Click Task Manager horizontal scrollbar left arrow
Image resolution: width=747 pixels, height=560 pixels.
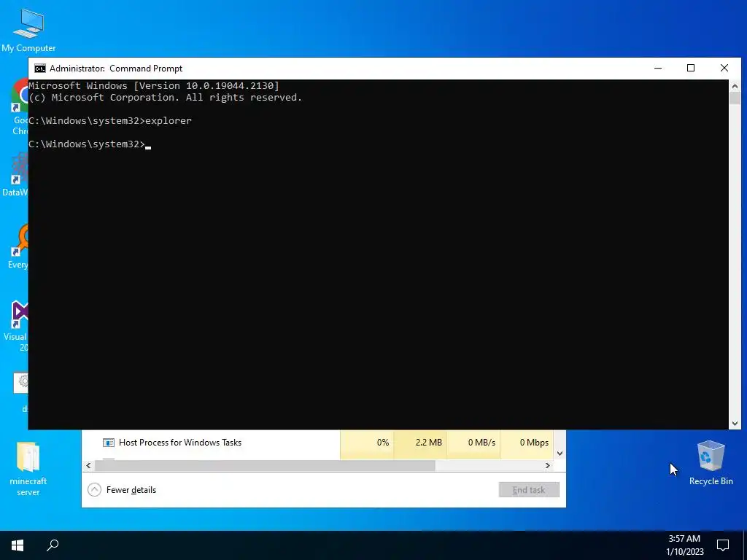coord(88,466)
